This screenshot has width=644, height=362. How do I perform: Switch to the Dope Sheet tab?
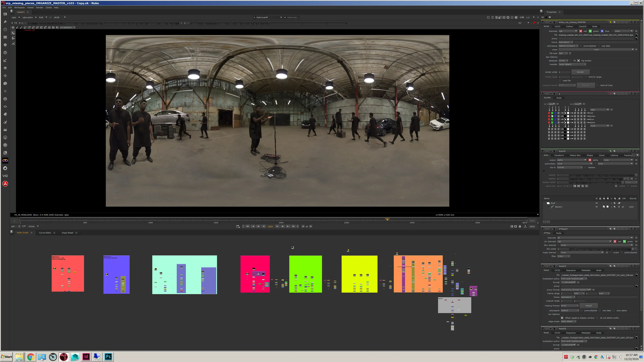(x=67, y=233)
